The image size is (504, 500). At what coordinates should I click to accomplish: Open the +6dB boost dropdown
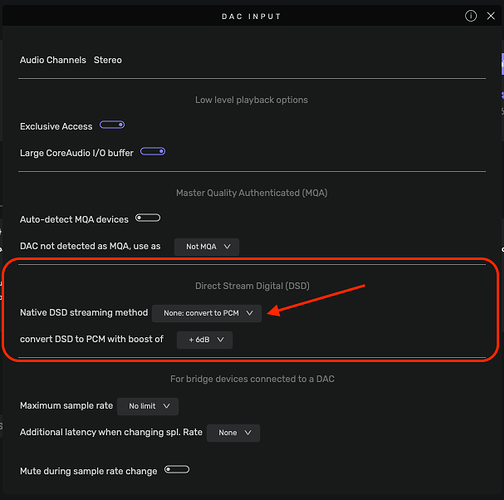[x=205, y=340]
